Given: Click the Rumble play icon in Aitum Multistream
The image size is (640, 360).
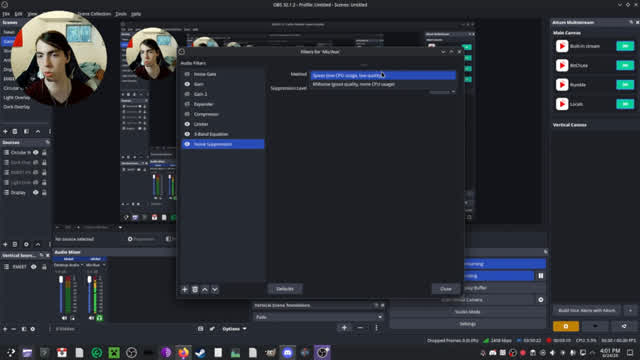Looking at the screenshot, I should click(562, 84).
